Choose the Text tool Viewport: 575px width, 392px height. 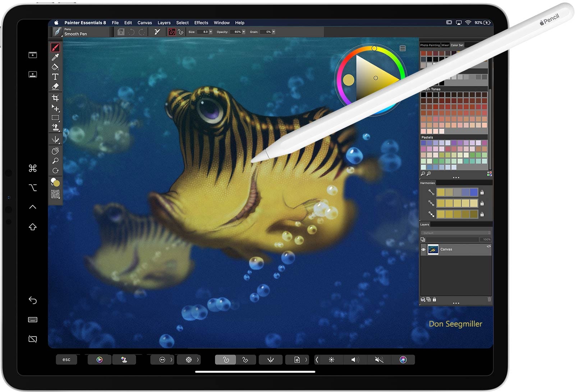click(55, 77)
